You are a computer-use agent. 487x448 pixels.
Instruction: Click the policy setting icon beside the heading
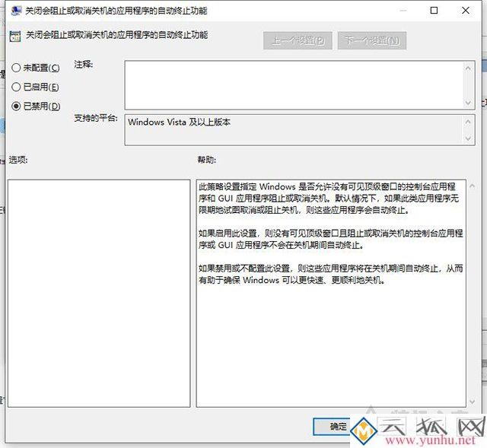[x=15, y=36]
